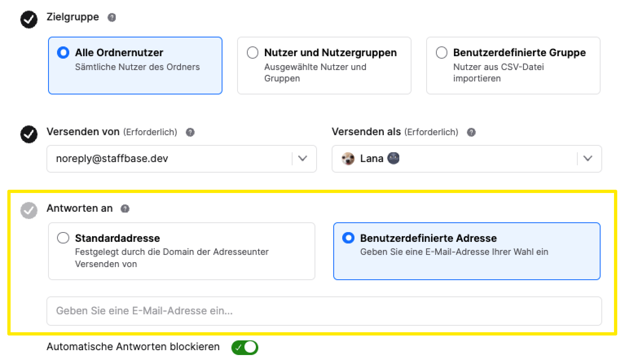Click Lana's avatar picture in Versenden als
The width and height of the screenshot is (625, 364).
[x=348, y=159]
